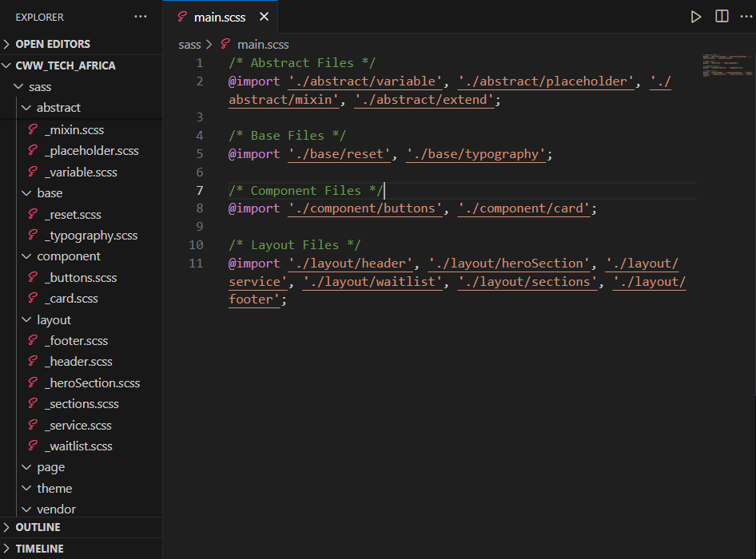Follow the './base/typography' import link
Image resolution: width=756 pixels, height=559 pixels.
[476, 153]
